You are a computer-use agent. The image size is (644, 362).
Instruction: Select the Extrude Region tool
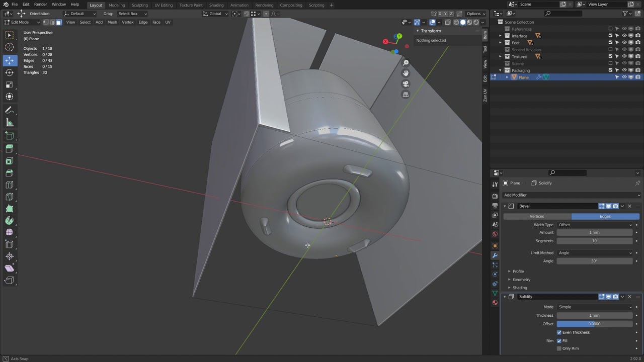pyautogui.click(x=9, y=149)
